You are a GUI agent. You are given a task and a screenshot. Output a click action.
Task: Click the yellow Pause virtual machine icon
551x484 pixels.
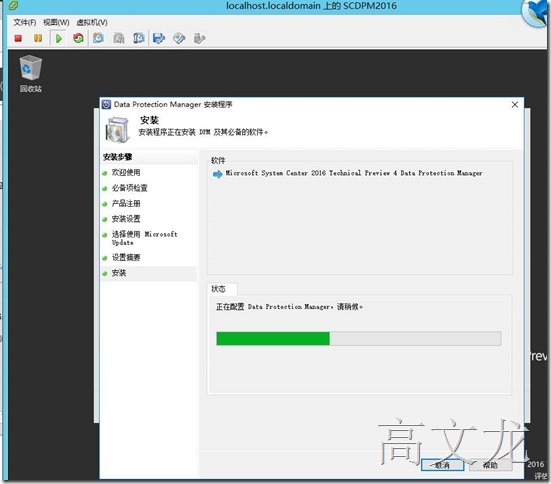[x=38, y=38]
